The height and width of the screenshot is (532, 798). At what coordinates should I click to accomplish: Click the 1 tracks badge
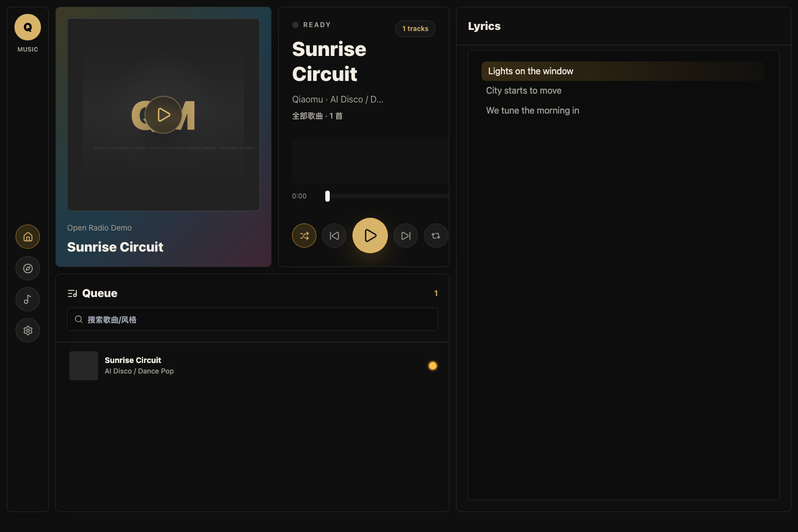tap(415, 29)
